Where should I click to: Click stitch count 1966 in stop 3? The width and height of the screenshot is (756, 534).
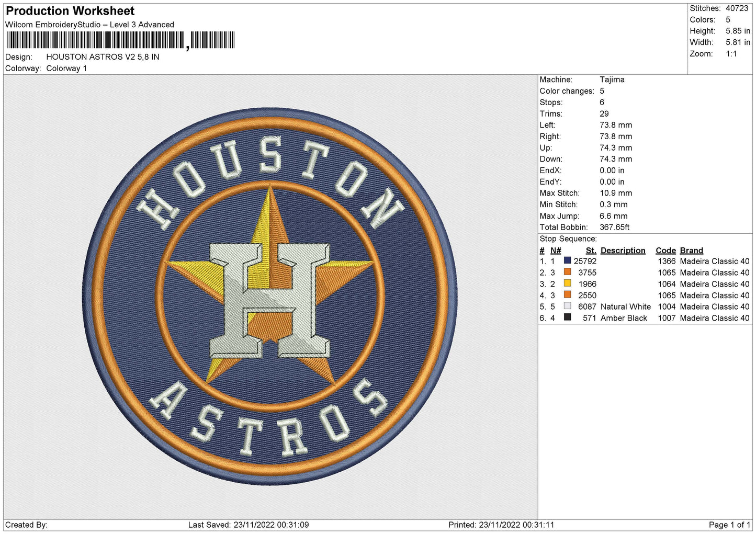tap(587, 284)
